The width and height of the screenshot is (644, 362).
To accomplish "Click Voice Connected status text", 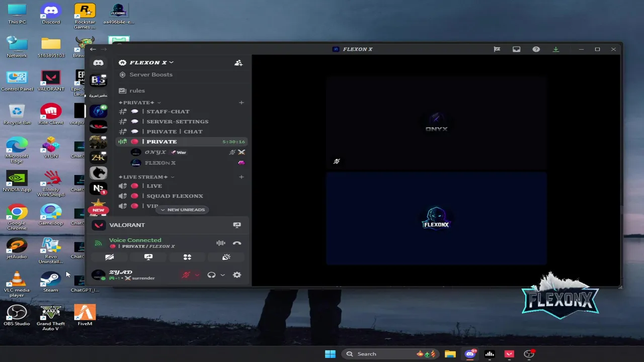I will click(135, 240).
